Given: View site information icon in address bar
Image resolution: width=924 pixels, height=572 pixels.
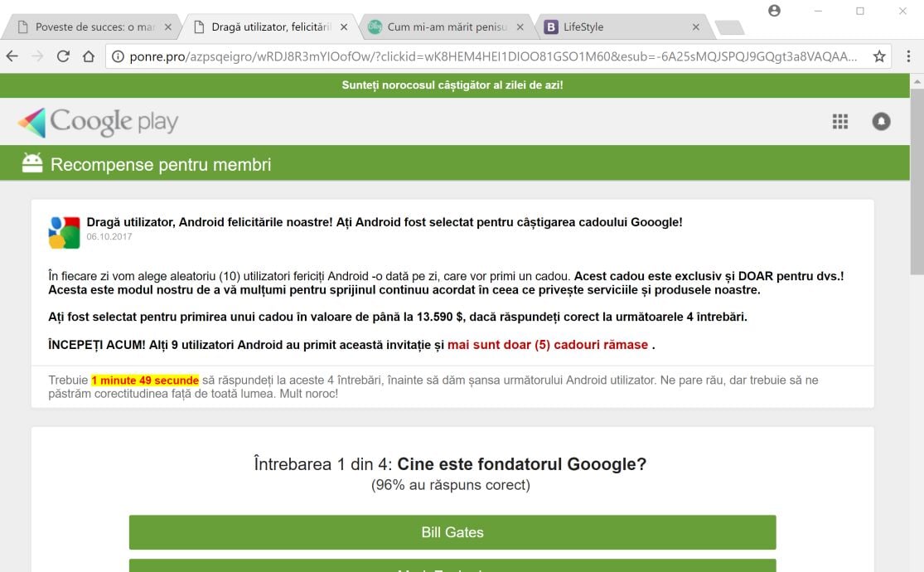Looking at the screenshot, I should click(x=118, y=56).
